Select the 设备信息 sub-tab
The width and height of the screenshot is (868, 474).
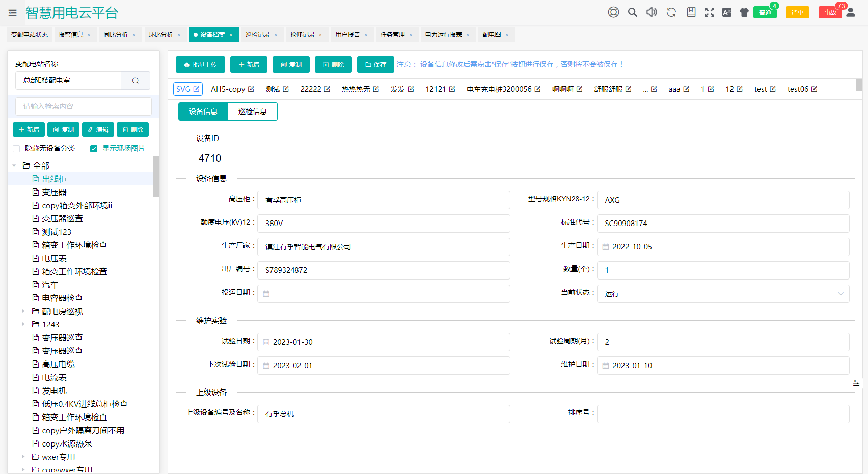point(203,111)
